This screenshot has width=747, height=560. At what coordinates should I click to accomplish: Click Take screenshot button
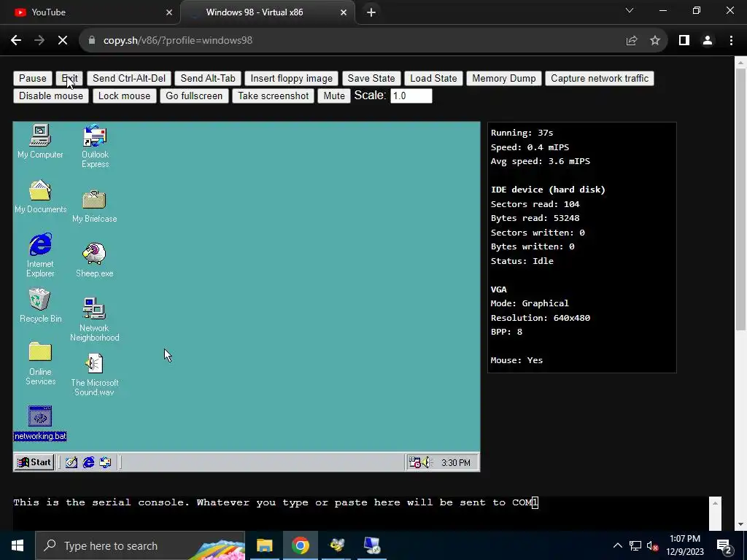[x=273, y=96]
